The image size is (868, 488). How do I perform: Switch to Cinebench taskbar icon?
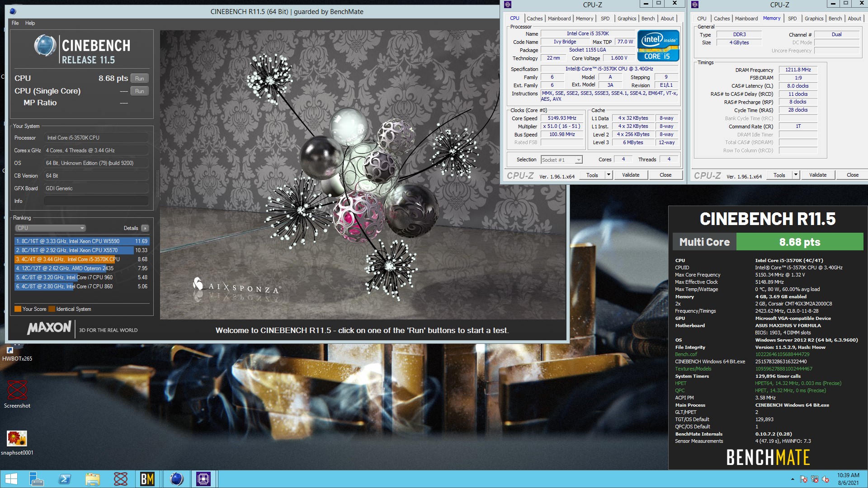(176, 479)
